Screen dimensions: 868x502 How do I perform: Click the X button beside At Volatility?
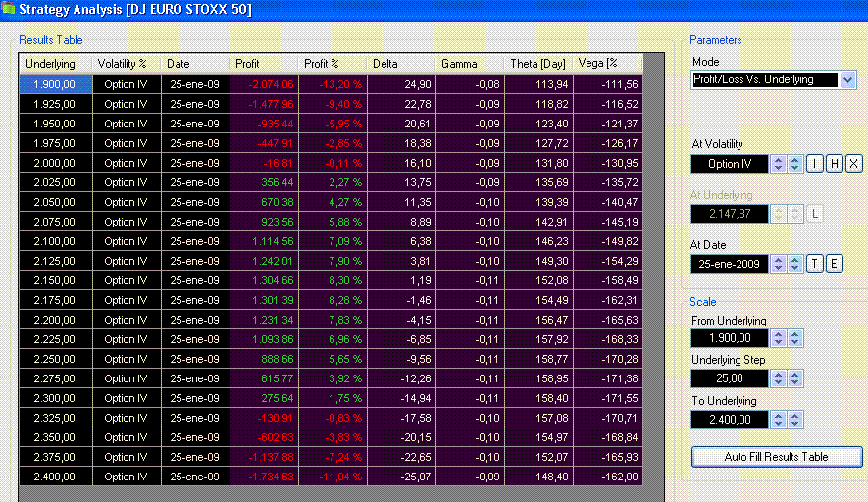pyautogui.click(x=853, y=164)
